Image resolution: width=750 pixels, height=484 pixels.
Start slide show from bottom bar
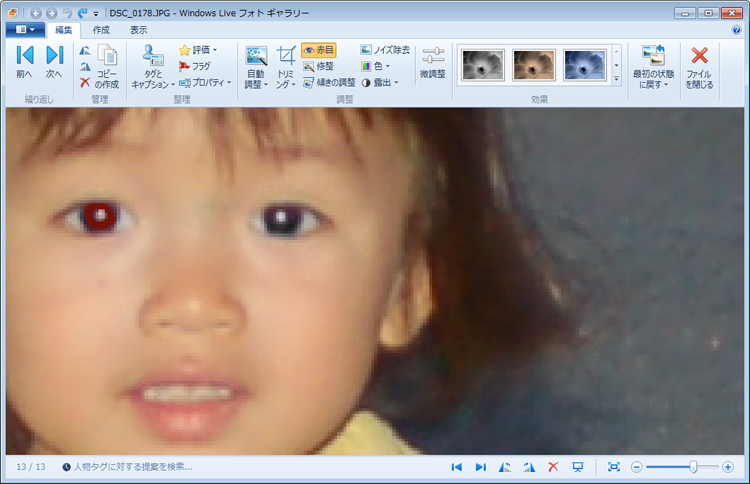click(578, 467)
